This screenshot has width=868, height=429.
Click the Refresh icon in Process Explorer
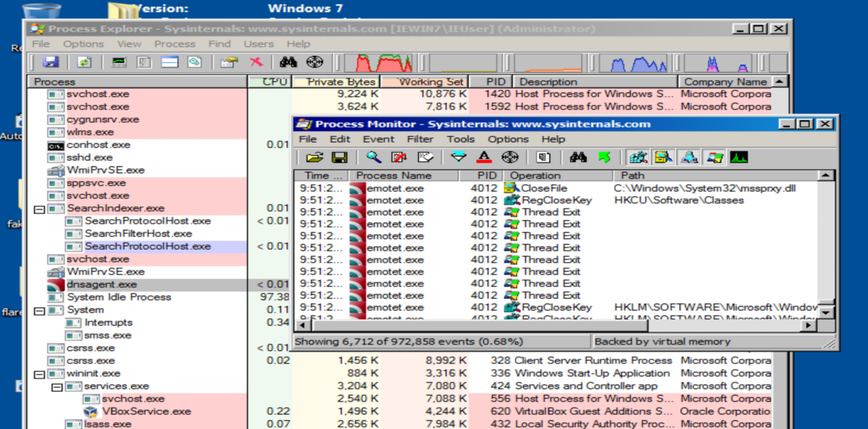85,62
